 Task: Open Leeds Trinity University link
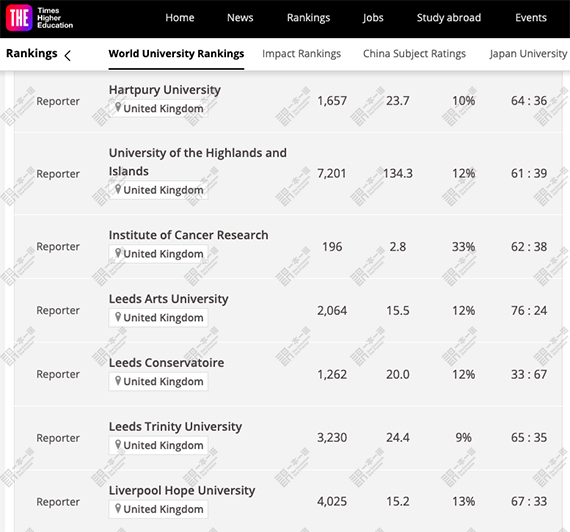tap(175, 427)
